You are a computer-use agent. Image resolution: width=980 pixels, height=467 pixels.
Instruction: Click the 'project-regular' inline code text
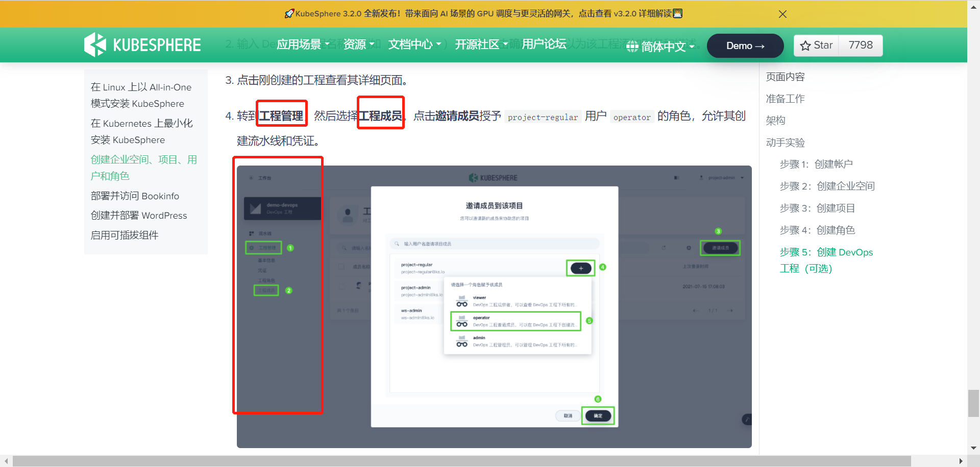pos(543,117)
